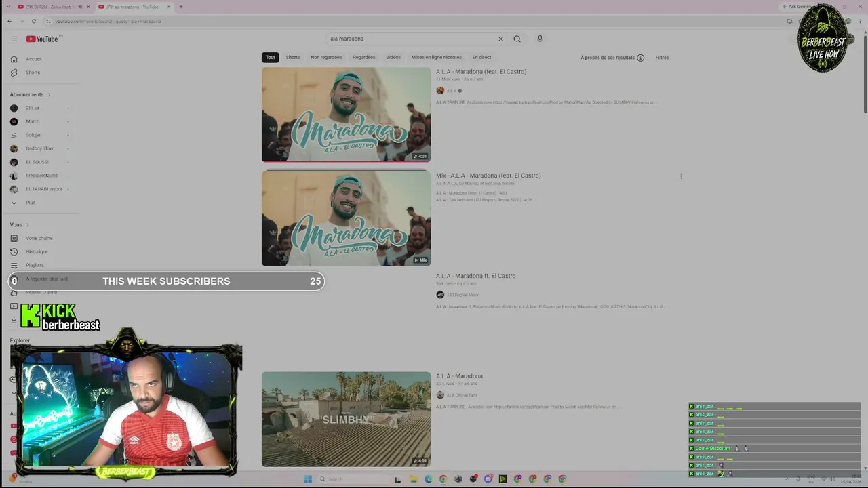The width and height of the screenshot is (868, 488).
Task: Click the browser address bar URL
Action: click(x=108, y=22)
